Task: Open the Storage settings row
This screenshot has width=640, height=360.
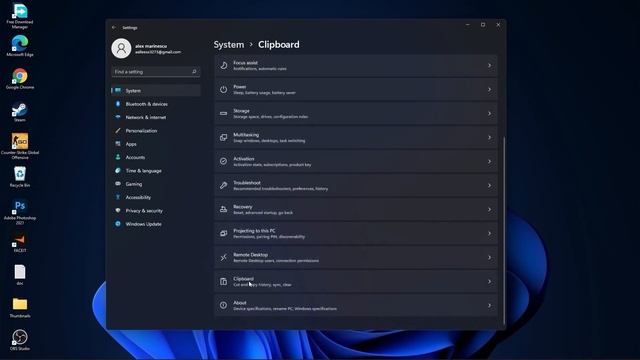Action: [x=356, y=113]
